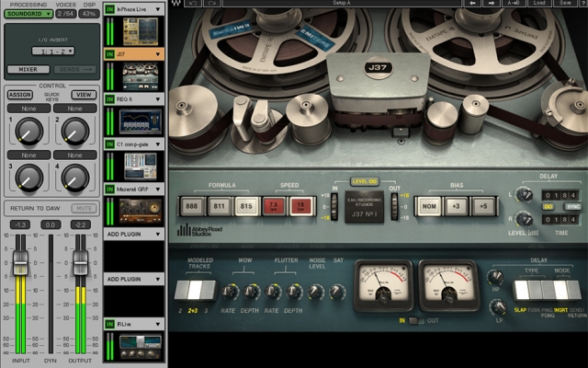Select tape formula 811

pyautogui.click(x=219, y=206)
